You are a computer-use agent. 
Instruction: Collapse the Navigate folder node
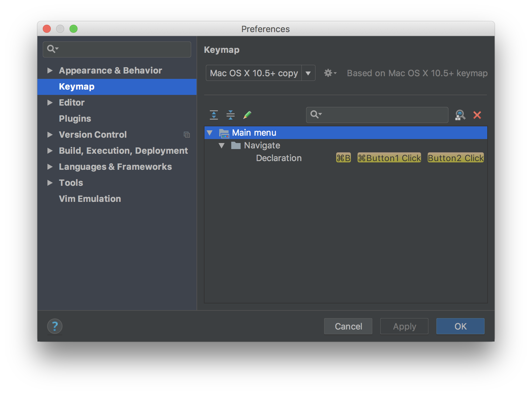222,145
